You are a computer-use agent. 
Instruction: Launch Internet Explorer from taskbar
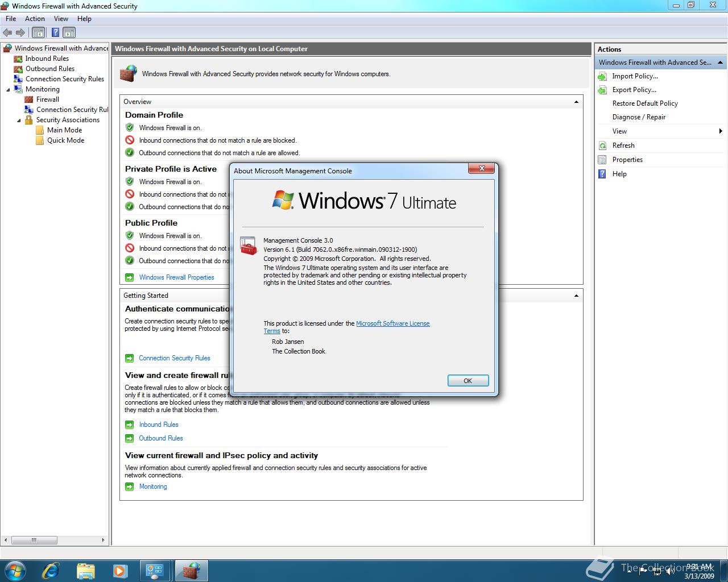[51, 570]
